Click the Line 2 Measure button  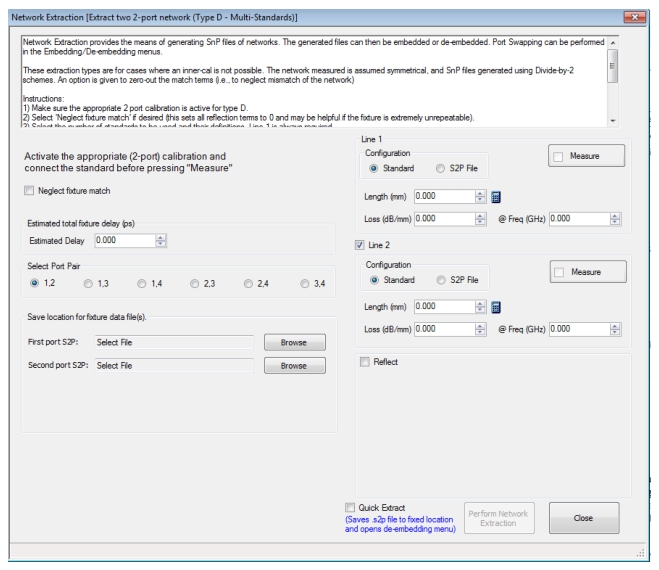coord(588,272)
